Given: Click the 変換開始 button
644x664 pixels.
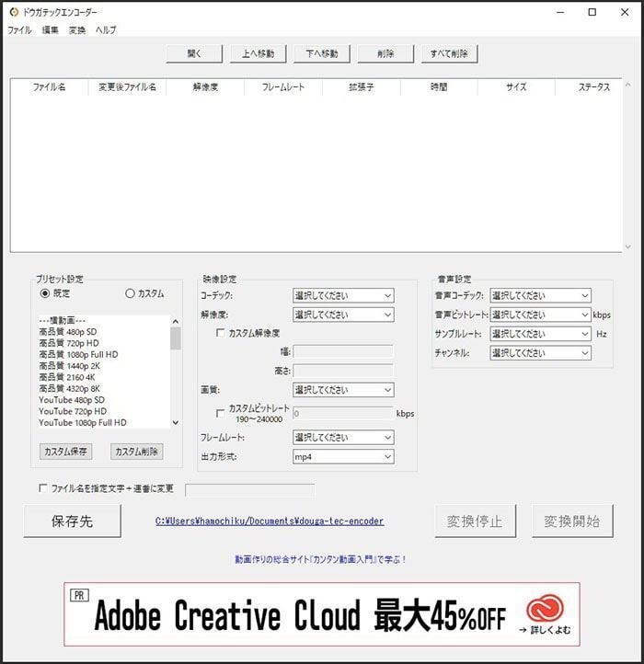Looking at the screenshot, I should 572,521.
